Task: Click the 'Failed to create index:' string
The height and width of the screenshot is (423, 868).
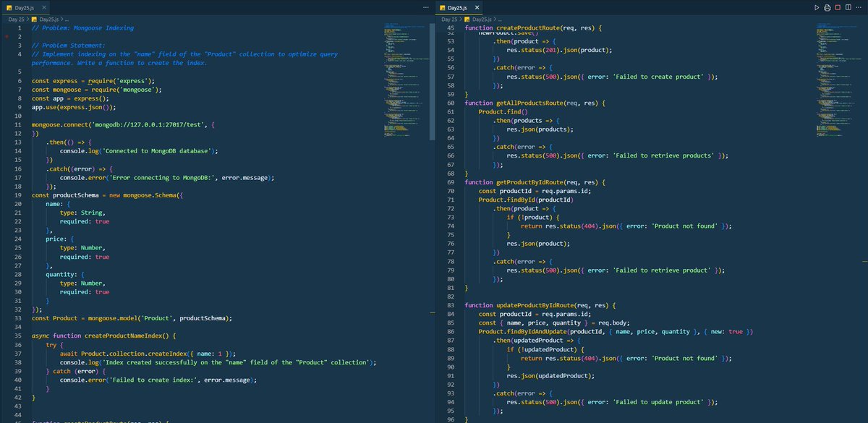Action: pos(156,380)
